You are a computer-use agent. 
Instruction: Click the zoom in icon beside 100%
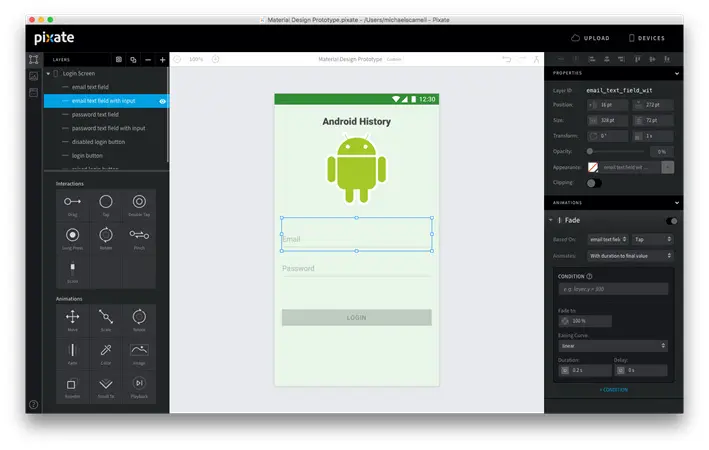tap(216, 59)
